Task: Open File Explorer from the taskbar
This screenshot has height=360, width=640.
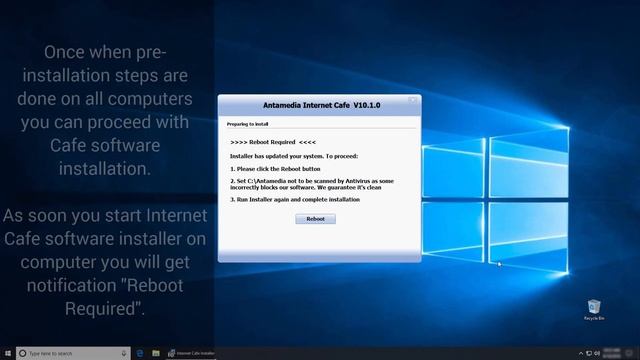Action: [x=156, y=353]
